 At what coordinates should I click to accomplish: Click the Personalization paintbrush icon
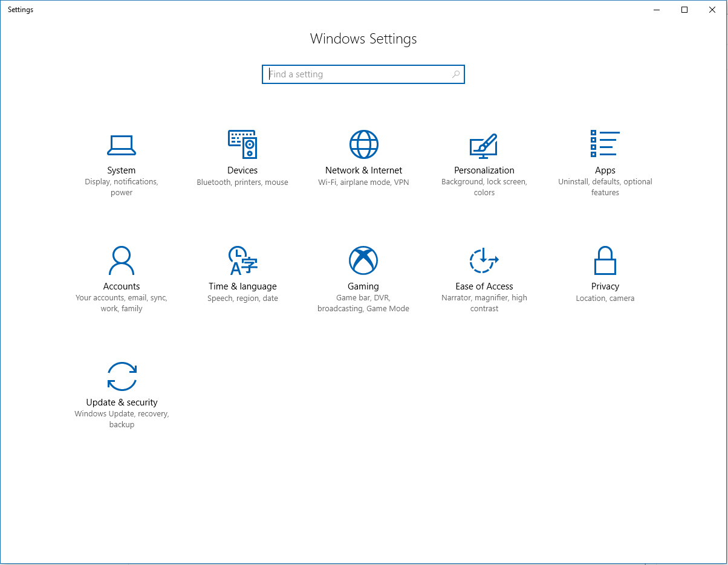[484, 145]
